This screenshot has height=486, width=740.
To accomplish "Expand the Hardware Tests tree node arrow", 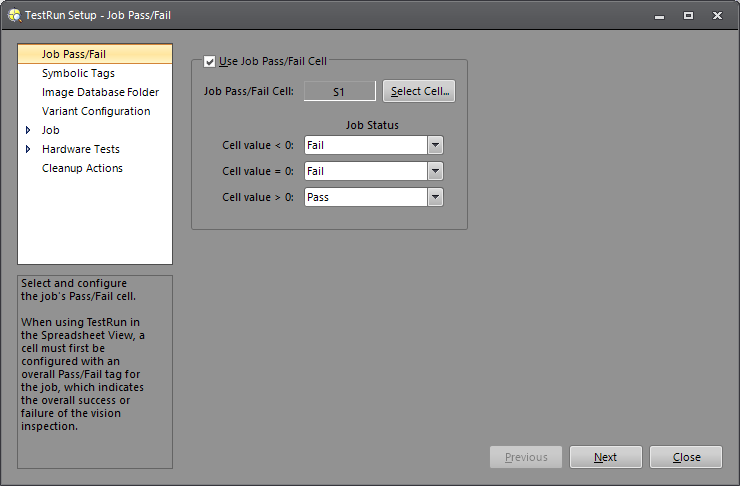I will tap(28, 149).
